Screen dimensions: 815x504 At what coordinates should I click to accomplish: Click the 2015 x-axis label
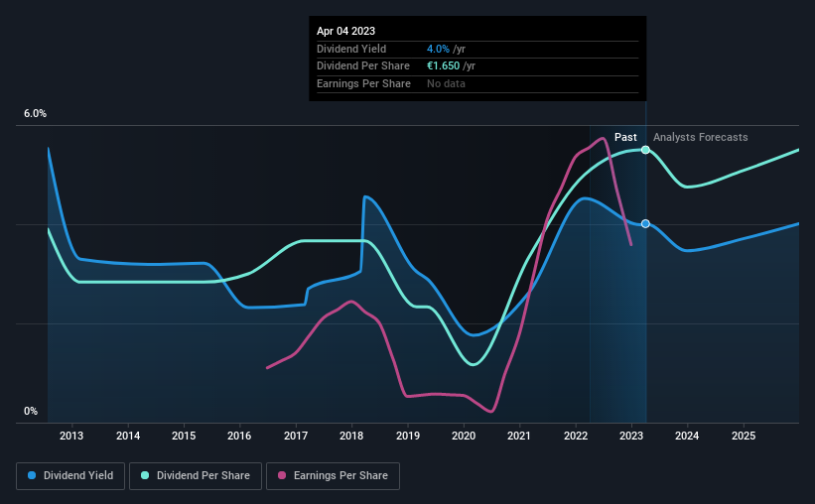pyautogui.click(x=184, y=436)
